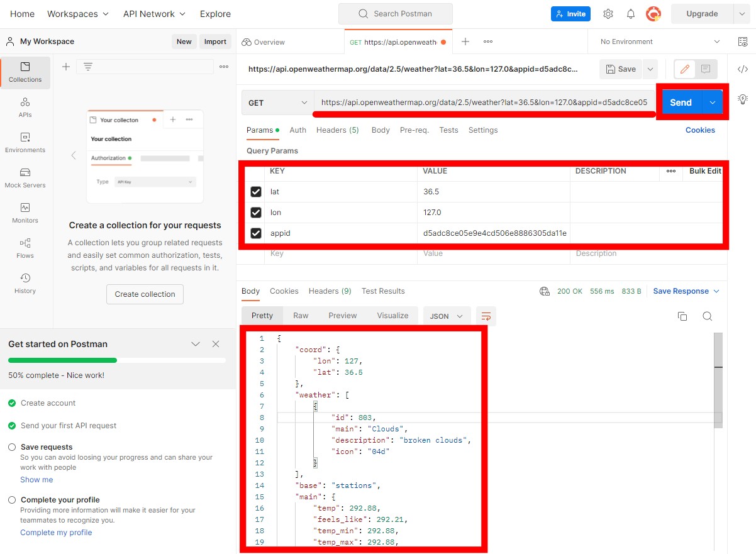Screen dimensions: 756x554
Task: Open the Bulk Edit link
Action: click(705, 171)
